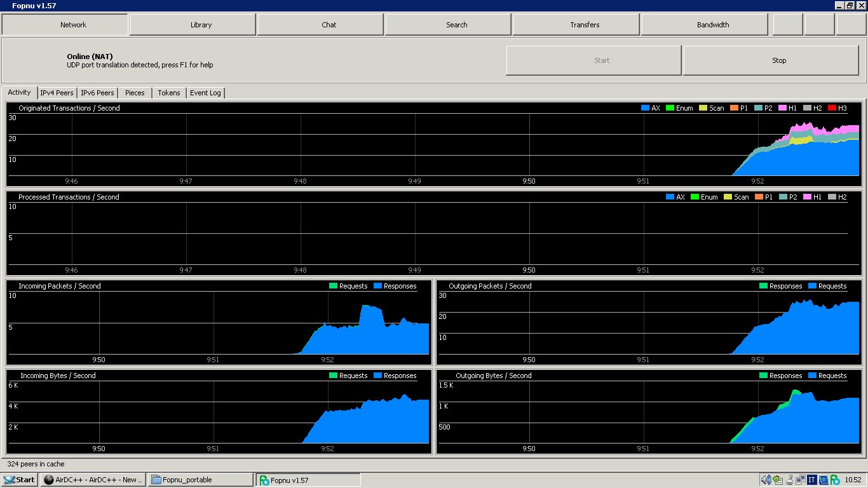Switch to the Fopnu_portable folder window
The height and width of the screenshot is (488, 868).
[201, 480]
